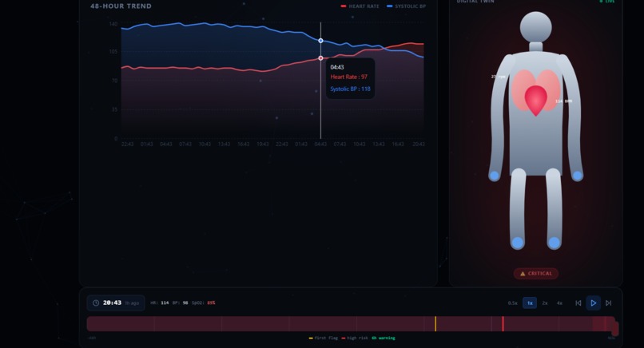
Task: Click the red heart rate data point on the chart
Action: point(320,58)
